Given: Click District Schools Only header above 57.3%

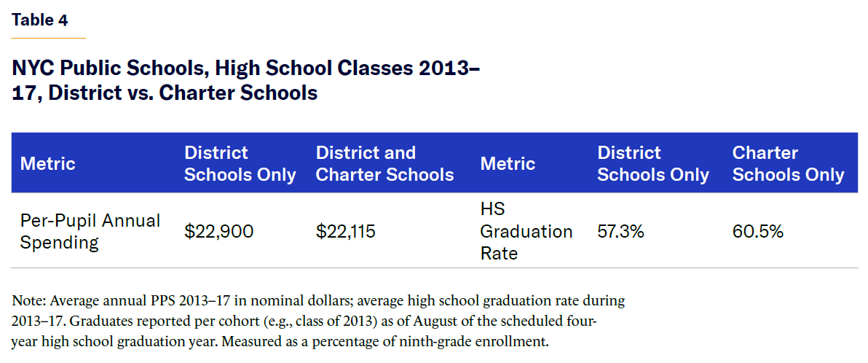Looking at the screenshot, I should click(652, 163).
